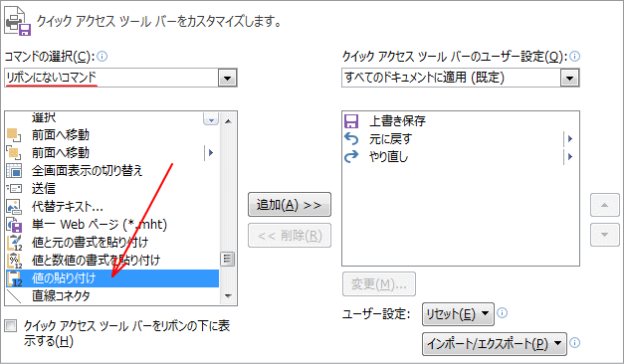Click the 値と元の書式を貼り付け clipboard icon
The height and width of the screenshot is (364, 624).
pyautogui.click(x=14, y=243)
